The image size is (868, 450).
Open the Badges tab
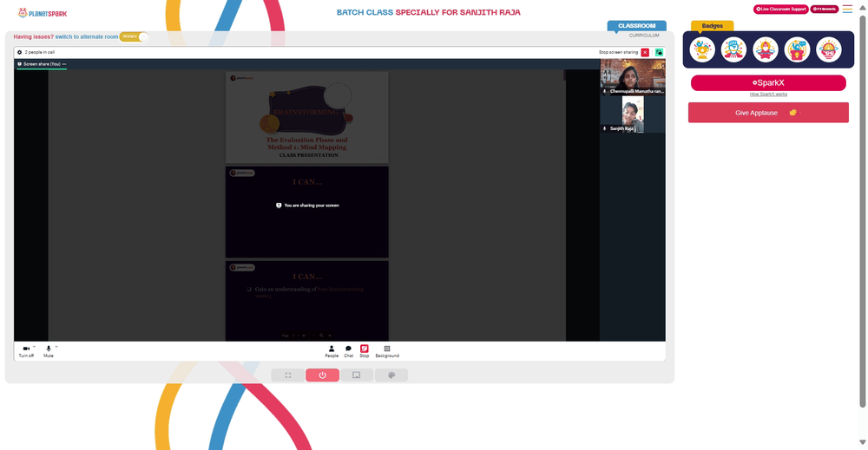point(712,26)
